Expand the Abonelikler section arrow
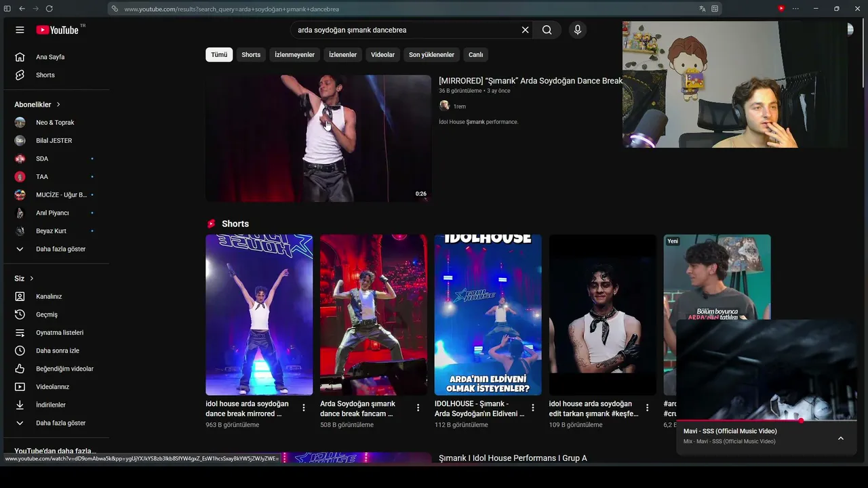Viewport: 868px width, 488px height. coord(58,104)
